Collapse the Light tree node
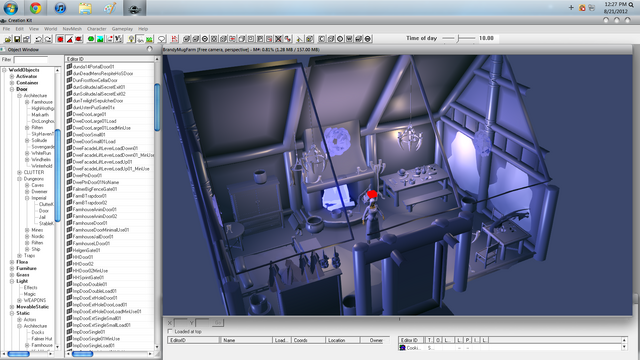This screenshot has height=360, width=640. pos(12,281)
